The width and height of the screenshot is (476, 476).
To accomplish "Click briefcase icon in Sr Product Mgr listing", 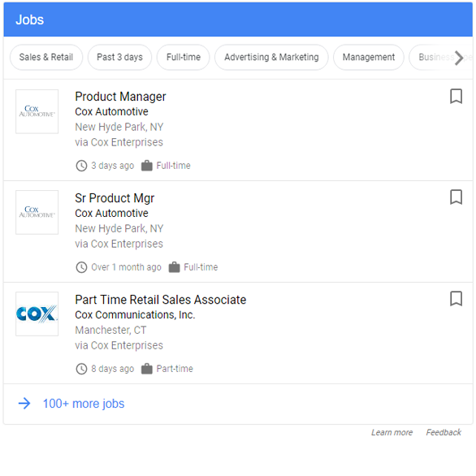I will (x=175, y=267).
